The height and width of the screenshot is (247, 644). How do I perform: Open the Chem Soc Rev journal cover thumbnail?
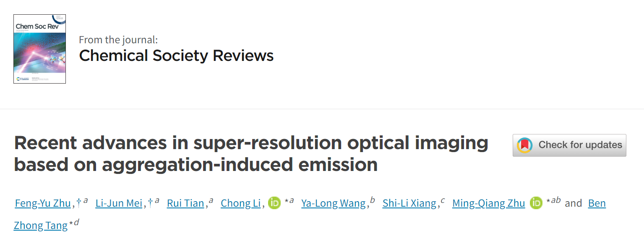[x=39, y=49]
